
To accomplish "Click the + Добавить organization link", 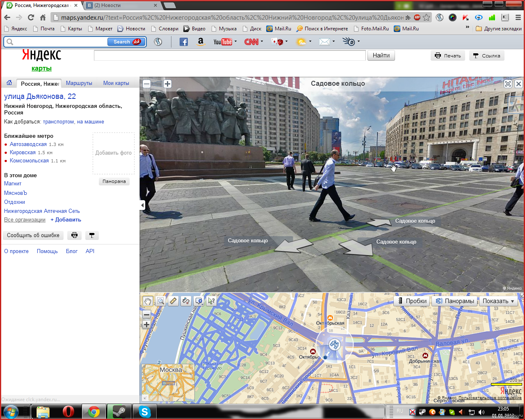I will [66, 220].
